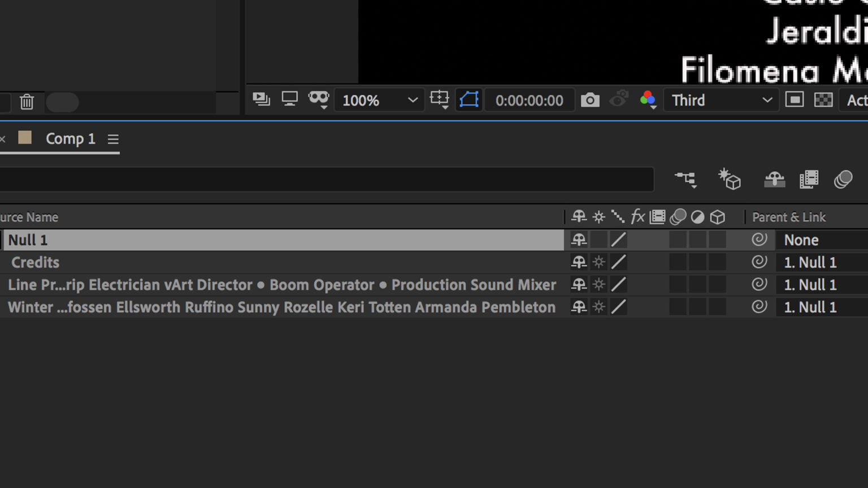This screenshot has width=868, height=488.
Task: Show the last snapshot
Action: (619, 100)
